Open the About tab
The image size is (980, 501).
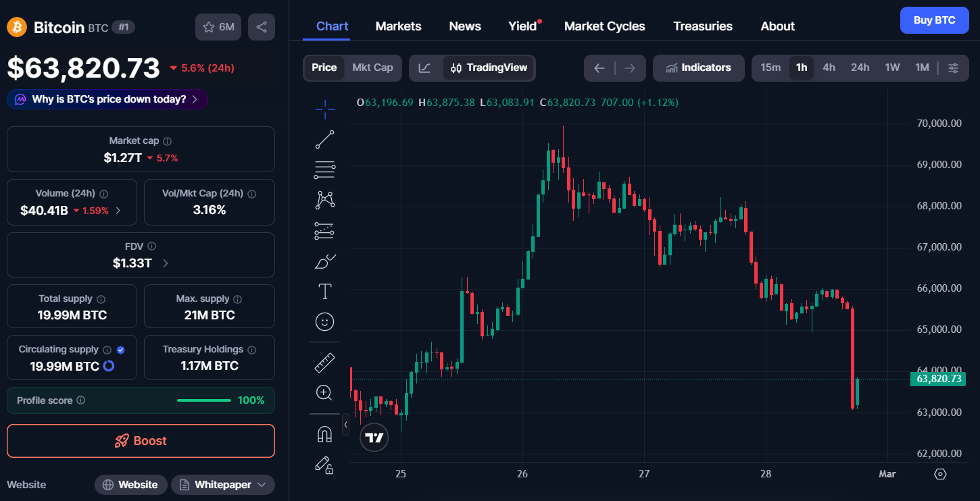778,26
